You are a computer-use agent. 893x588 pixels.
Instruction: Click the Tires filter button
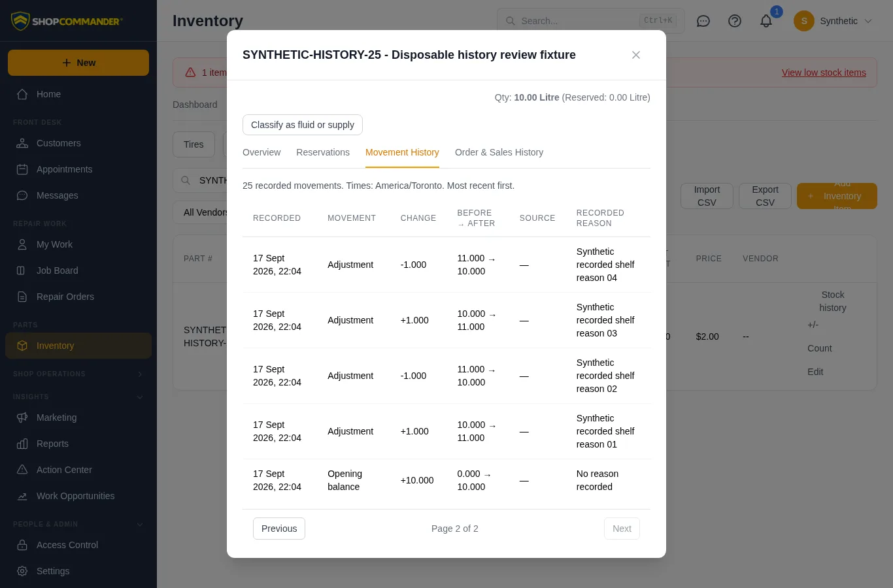click(x=194, y=144)
